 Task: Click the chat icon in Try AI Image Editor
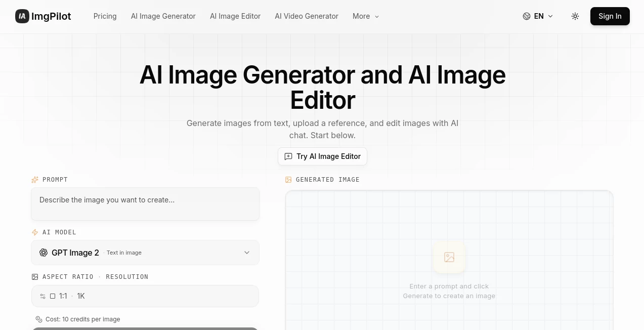coord(288,156)
